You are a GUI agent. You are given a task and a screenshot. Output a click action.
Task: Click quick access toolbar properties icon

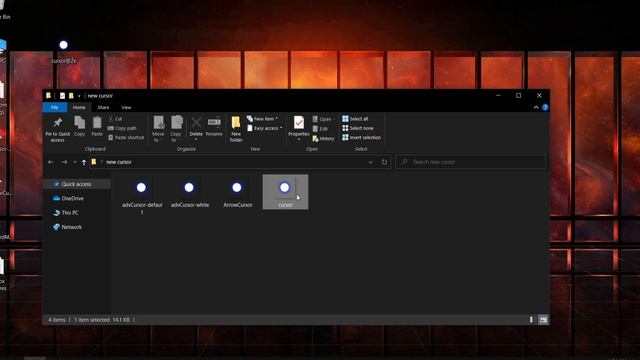click(x=62, y=96)
